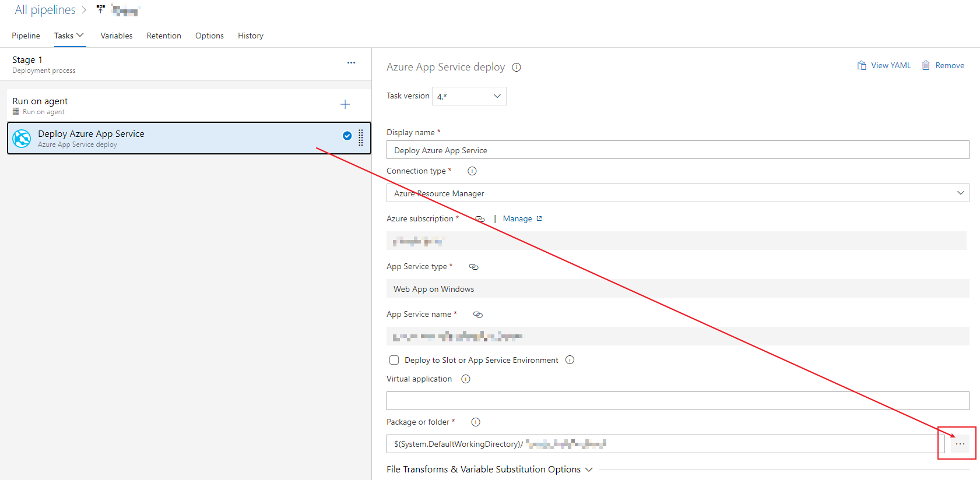Screen dimensions: 980x480
Task: Expand the Tasks tab chevron
Action: coord(80,35)
